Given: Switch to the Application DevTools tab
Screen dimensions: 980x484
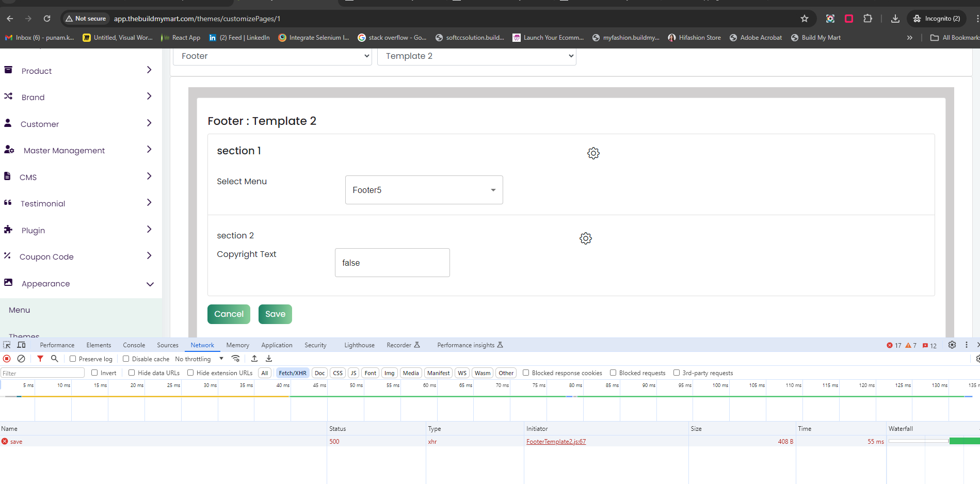Looking at the screenshot, I should [277, 345].
